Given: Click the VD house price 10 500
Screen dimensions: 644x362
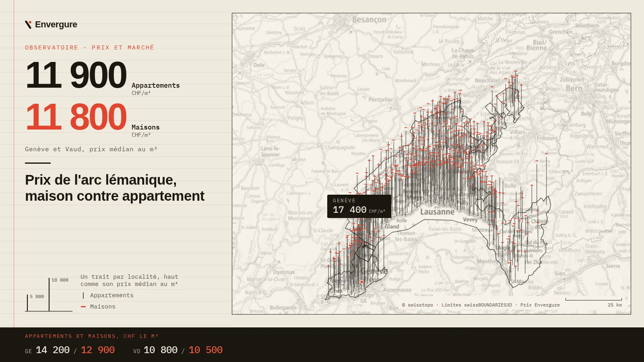Looking at the screenshot, I should click(x=206, y=350).
